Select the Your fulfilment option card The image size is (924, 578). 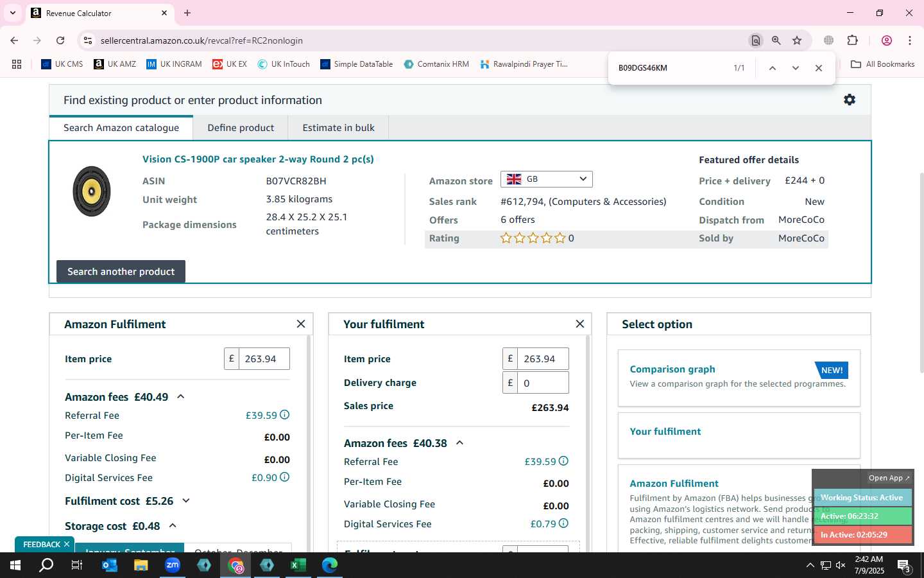pyautogui.click(x=739, y=435)
